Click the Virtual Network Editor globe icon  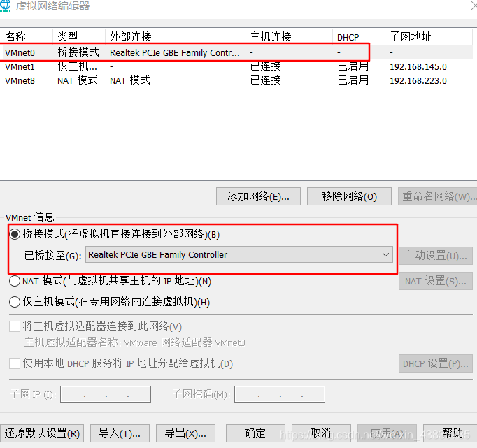[x=6, y=6]
